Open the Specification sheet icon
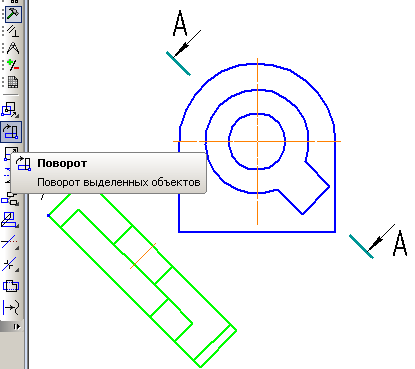Image resolution: width=415 pixels, height=369 pixels. click(13, 82)
